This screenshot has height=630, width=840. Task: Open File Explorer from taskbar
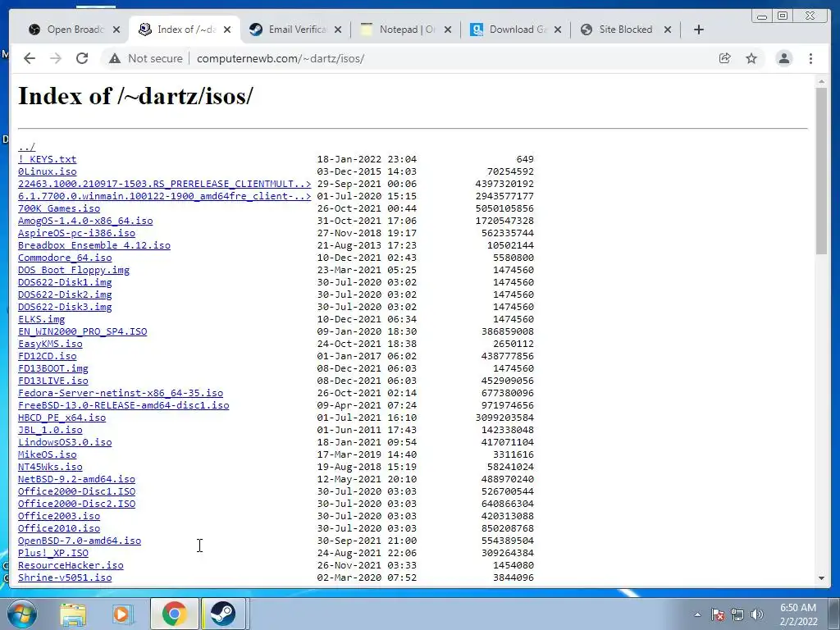click(73, 614)
